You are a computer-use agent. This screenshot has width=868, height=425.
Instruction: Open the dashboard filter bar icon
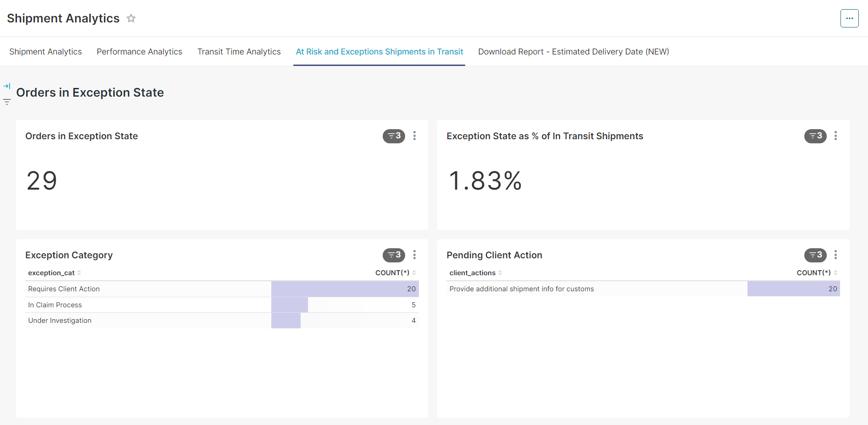pyautogui.click(x=7, y=102)
